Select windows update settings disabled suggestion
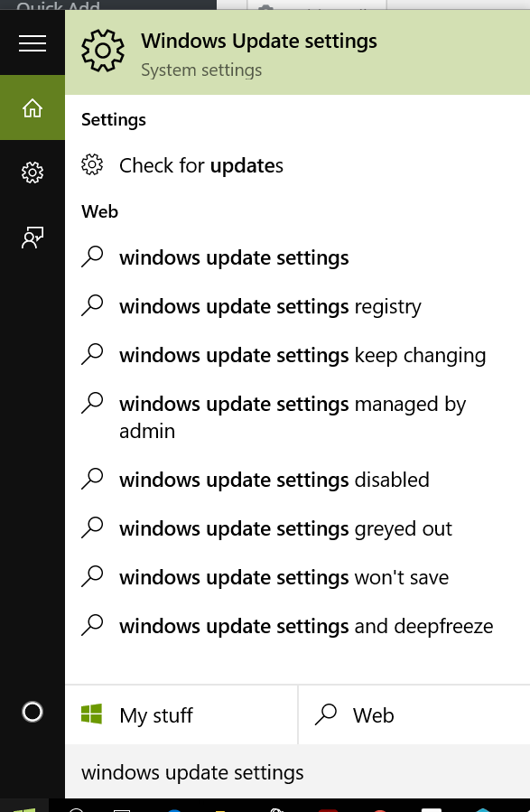 298,480
